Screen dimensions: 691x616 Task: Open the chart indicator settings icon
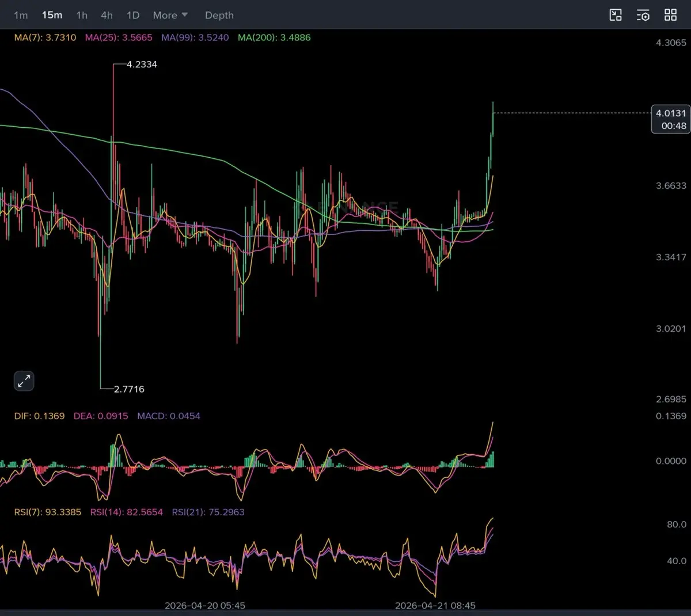click(x=643, y=16)
